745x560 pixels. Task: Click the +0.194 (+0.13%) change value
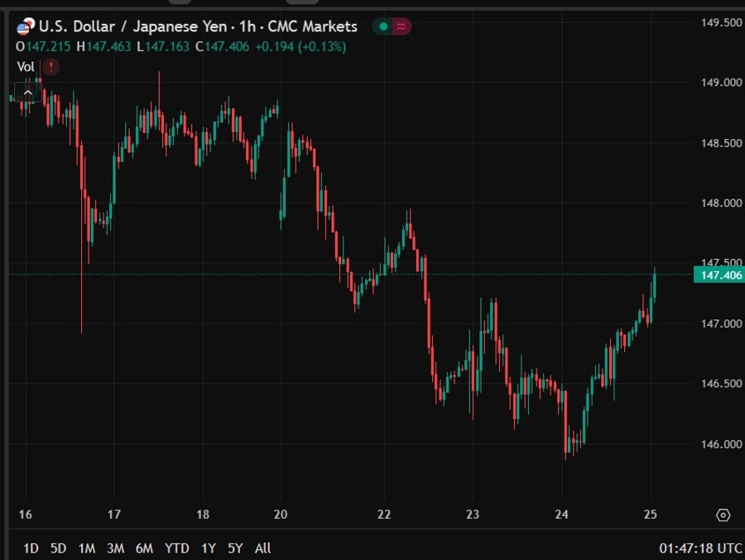[x=300, y=47]
